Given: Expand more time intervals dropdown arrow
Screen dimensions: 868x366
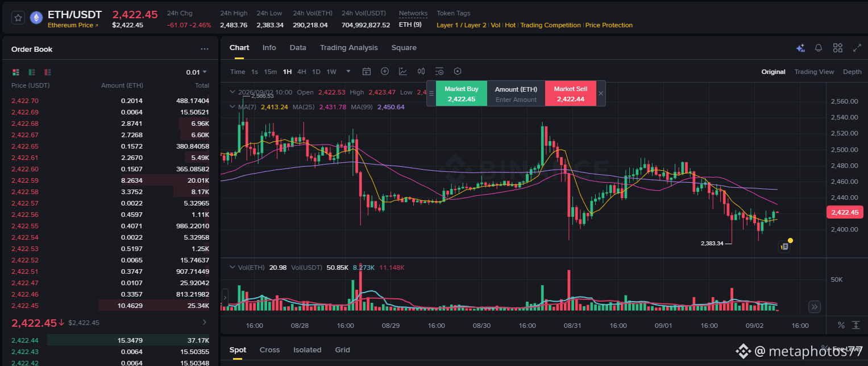Looking at the screenshot, I should click(x=348, y=72).
